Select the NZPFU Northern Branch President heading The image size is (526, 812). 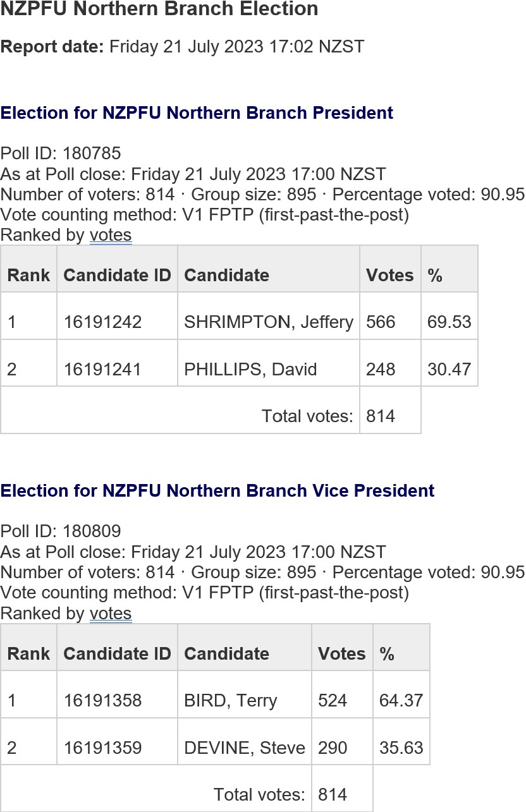(x=197, y=113)
